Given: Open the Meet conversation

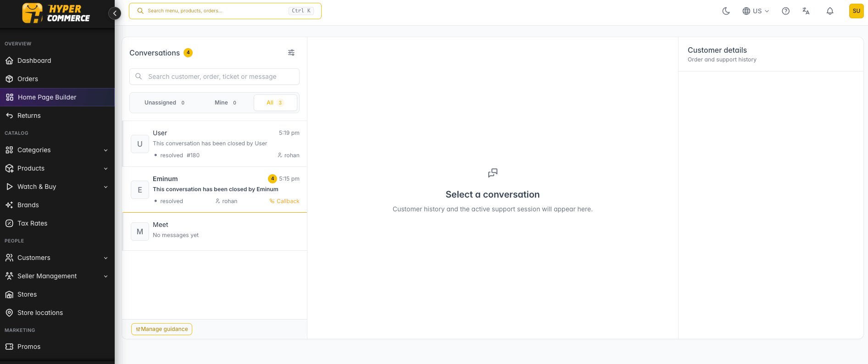Looking at the screenshot, I should coord(214,232).
